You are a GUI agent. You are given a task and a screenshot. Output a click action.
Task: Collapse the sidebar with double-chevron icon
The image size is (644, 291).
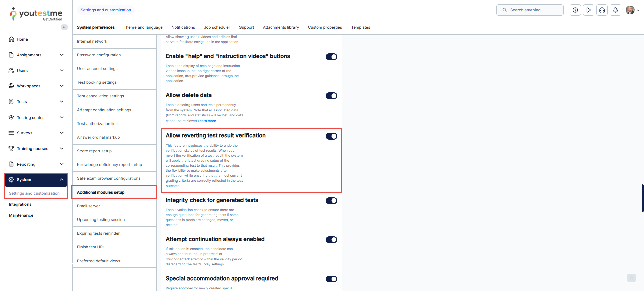(64, 27)
